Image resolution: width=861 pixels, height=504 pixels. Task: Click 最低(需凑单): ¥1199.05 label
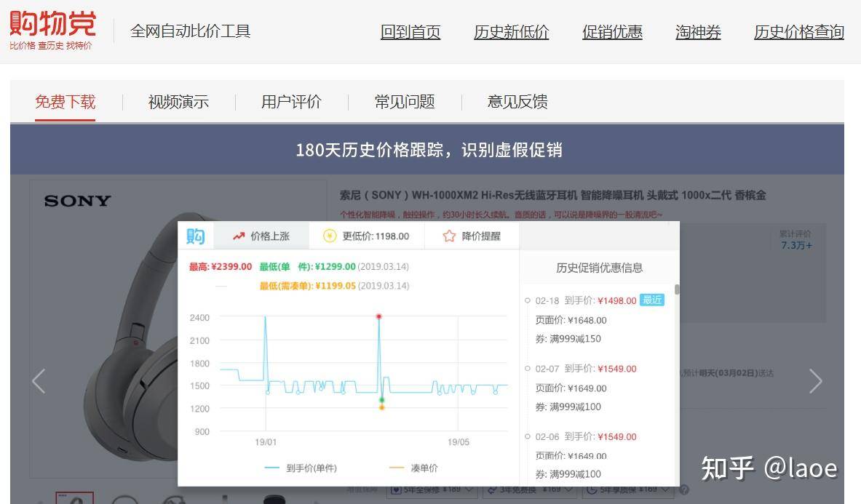click(x=307, y=286)
